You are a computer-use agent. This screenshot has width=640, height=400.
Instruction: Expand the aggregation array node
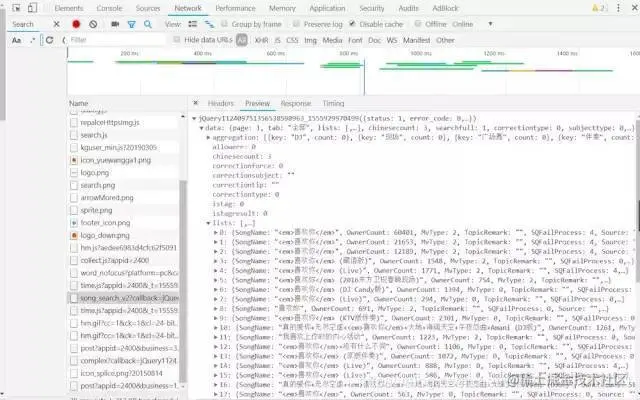tap(208, 138)
